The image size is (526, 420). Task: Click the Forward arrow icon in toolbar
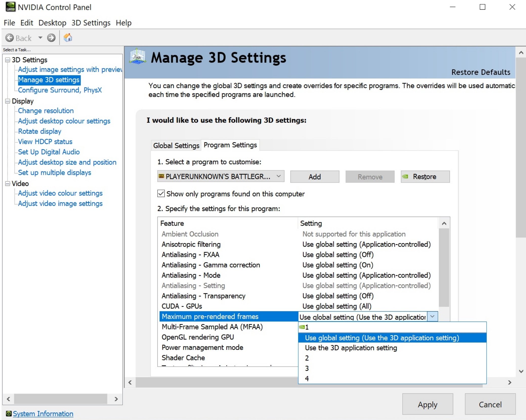(51, 38)
